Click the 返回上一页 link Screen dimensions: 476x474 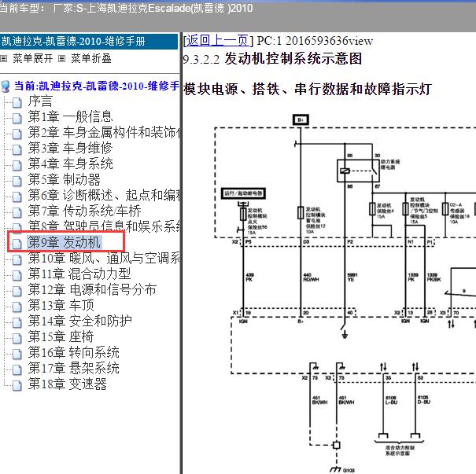(x=218, y=40)
